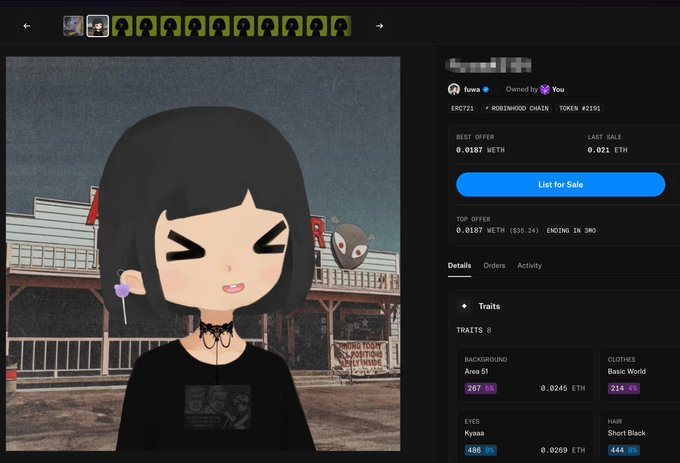
Task: Click the 0.0269 ETH floor price
Action: pos(563,450)
